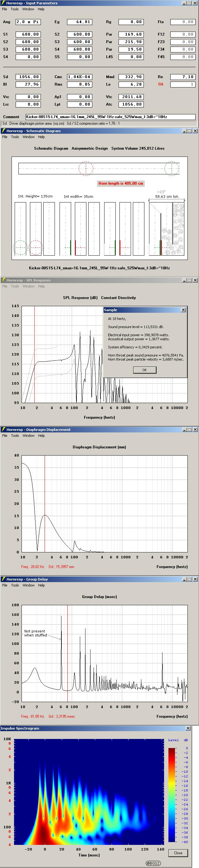Close the Group Delay window
The width and height of the screenshot is (199, 868).
[x=195, y=579]
